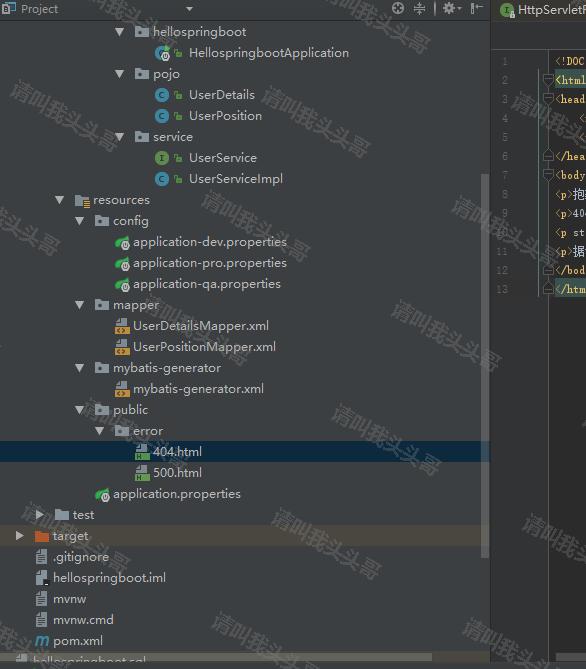Screen dimensions: 586x669
Task: Click the Project tree horizontal scrollbar
Action: [216, 657]
